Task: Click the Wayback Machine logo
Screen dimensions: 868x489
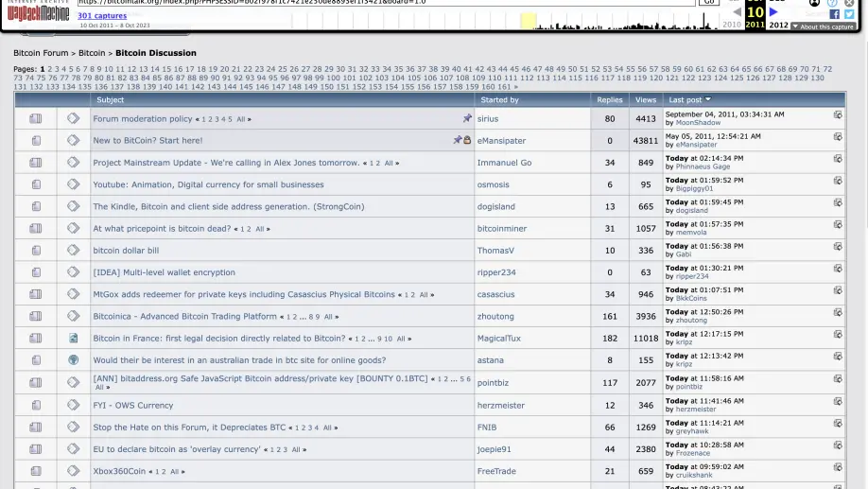Action: point(38,12)
